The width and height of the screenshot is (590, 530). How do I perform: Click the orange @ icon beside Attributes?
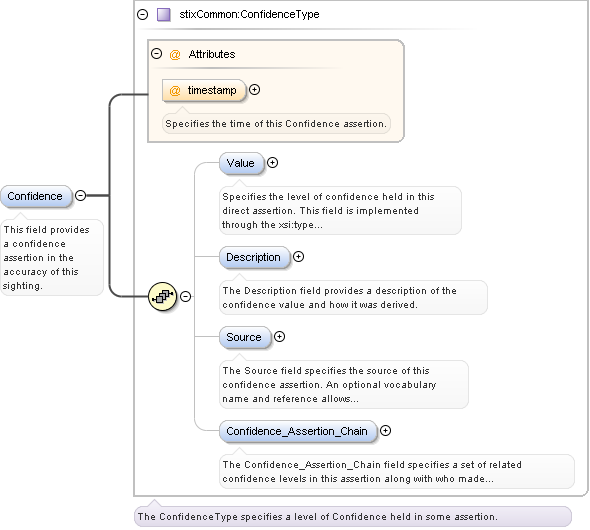point(175,55)
